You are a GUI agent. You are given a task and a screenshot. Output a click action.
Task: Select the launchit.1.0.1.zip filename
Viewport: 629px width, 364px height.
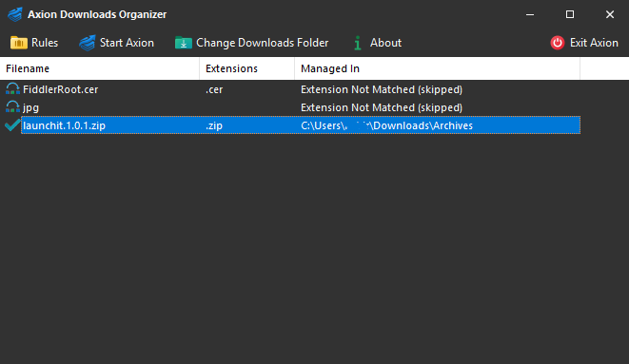(x=64, y=125)
